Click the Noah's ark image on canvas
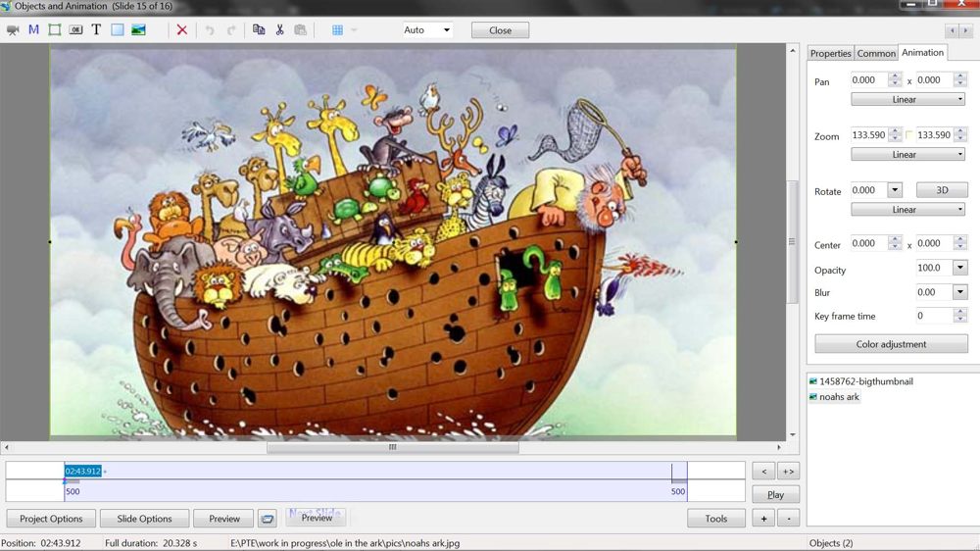The image size is (980, 551). [x=393, y=242]
